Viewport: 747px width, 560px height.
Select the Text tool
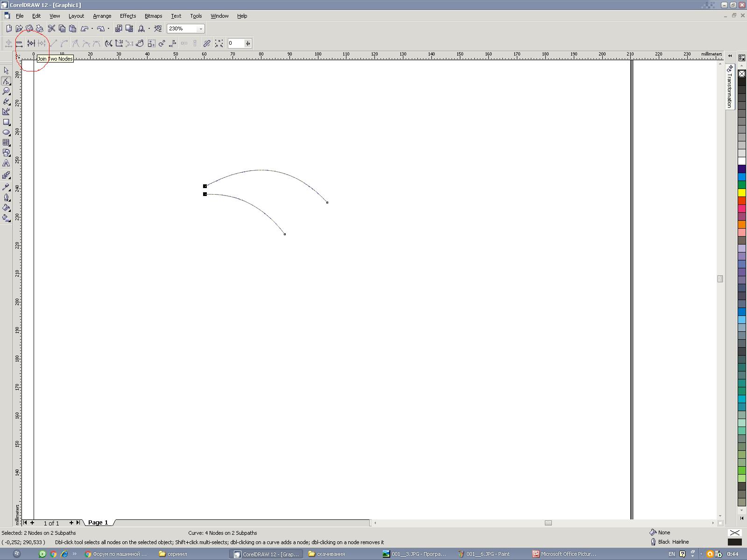[x=7, y=163]
